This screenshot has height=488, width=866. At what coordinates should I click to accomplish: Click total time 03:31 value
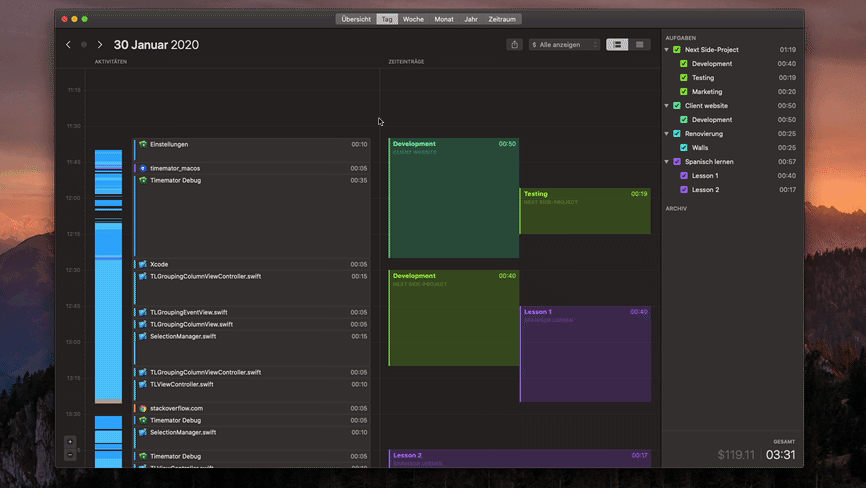click(780, 455)
